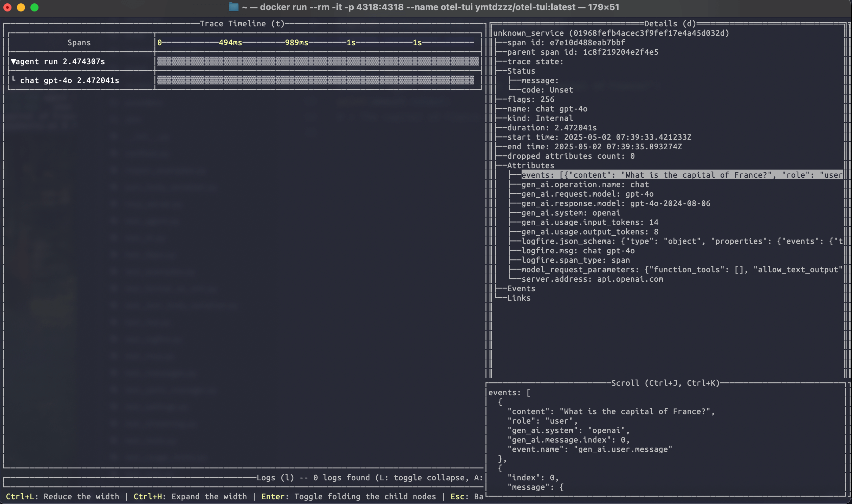Click the agent run timeline bar
This screenshot has width=852, height=504.
[x=318, y=61]
